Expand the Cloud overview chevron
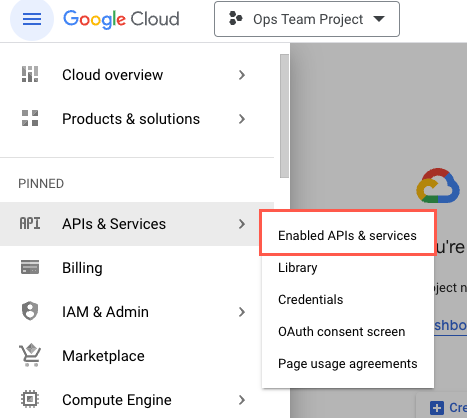This screenshot has height=418, width=467. (x=242, y=75)
